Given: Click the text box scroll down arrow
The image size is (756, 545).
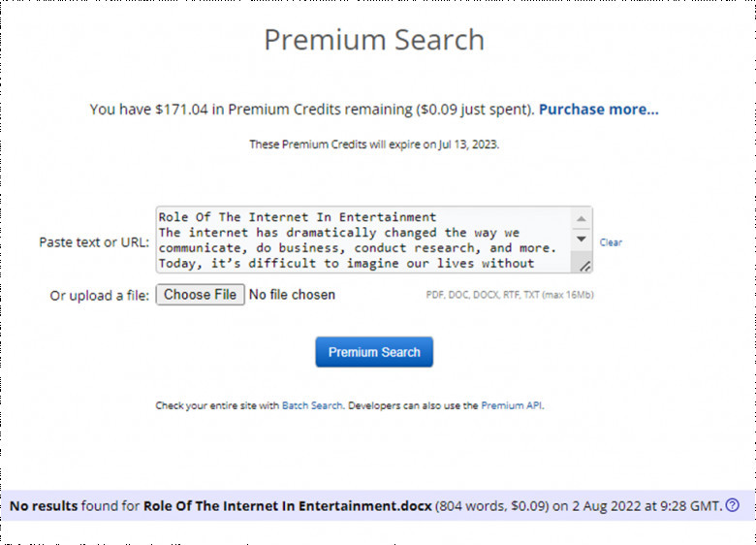Looking at the screenshot, I should [582, 239].
